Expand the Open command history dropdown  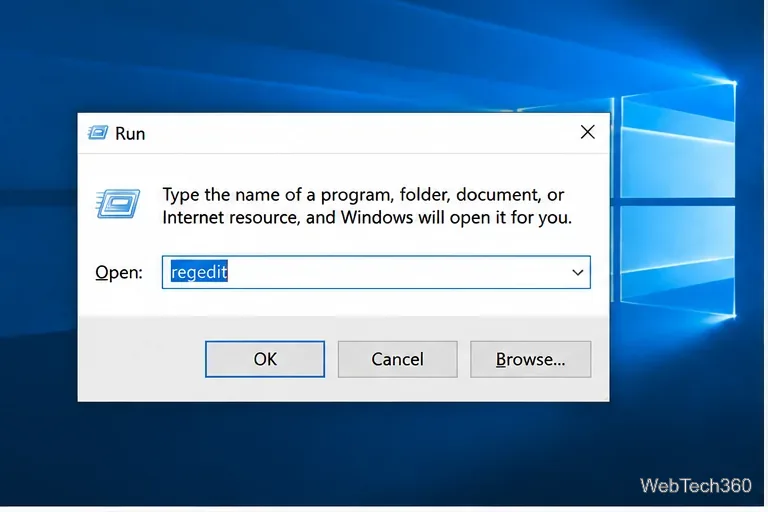578,272
